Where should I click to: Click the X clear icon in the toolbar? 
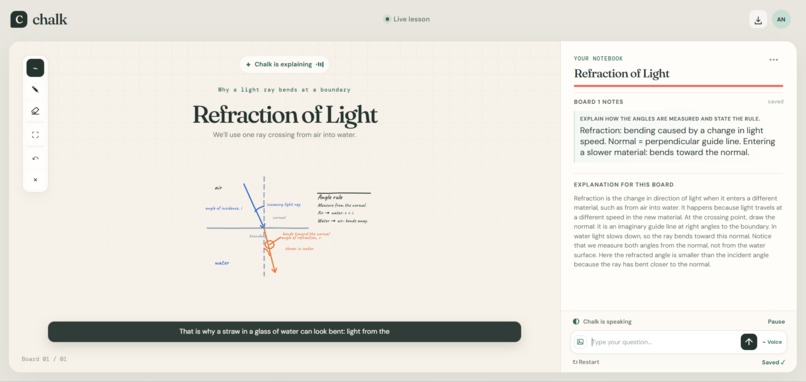tap(35, 180)
